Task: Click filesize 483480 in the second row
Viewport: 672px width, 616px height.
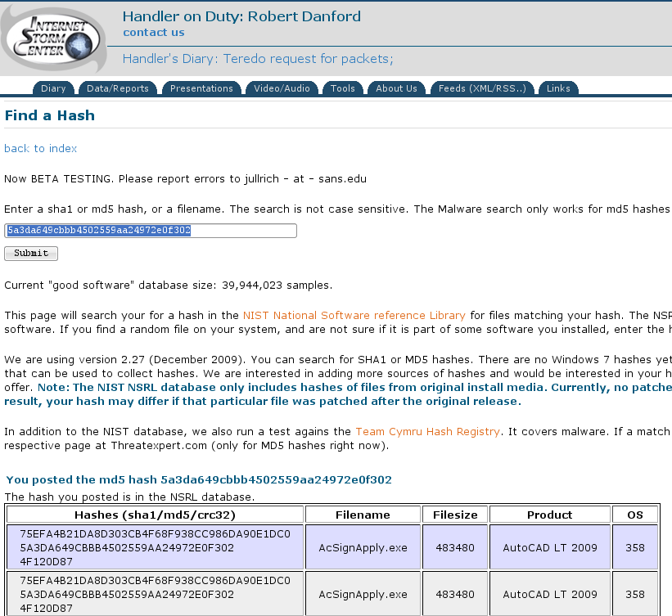Action: click(x=455, y=594)
